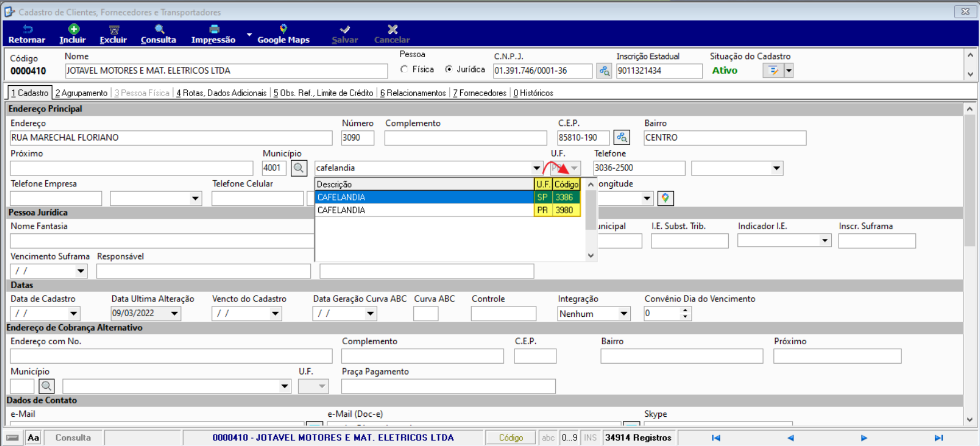Open the Indicador I.E. dropdown
Image resolution: width=980 pixels, height=446 pixels.
(x=824, y=241)
